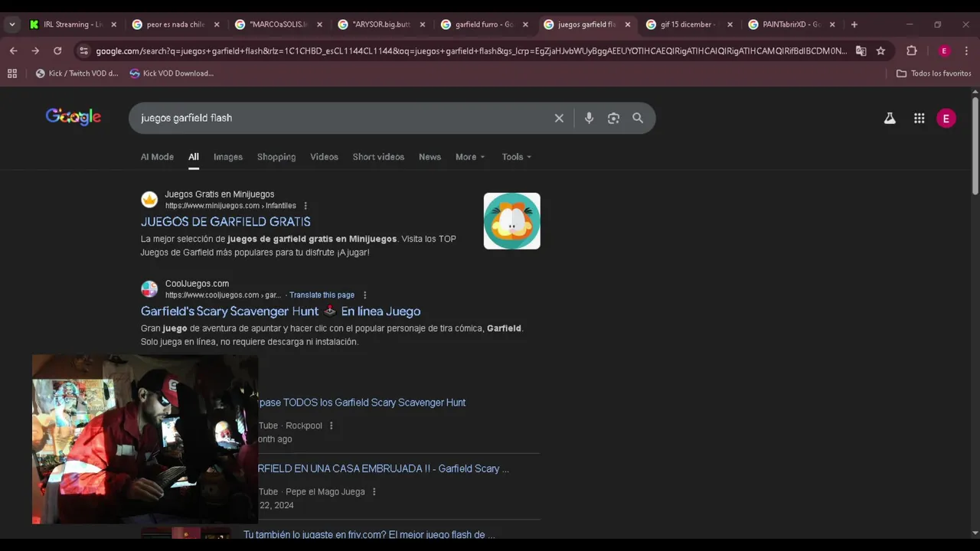Open Todos los favoritos folder
This screenshot has width=980, height=551.
coord(933,73)
